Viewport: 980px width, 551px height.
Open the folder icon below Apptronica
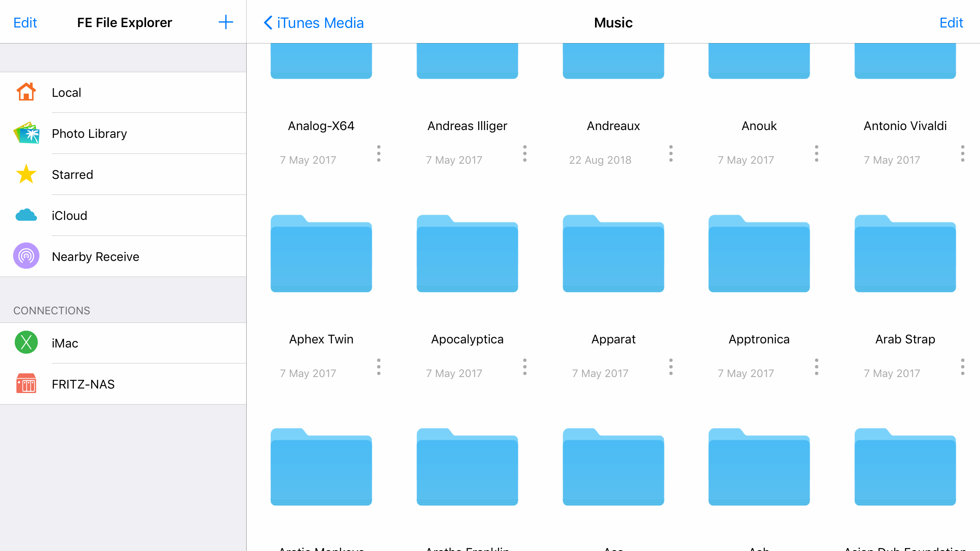click(759, 466)
